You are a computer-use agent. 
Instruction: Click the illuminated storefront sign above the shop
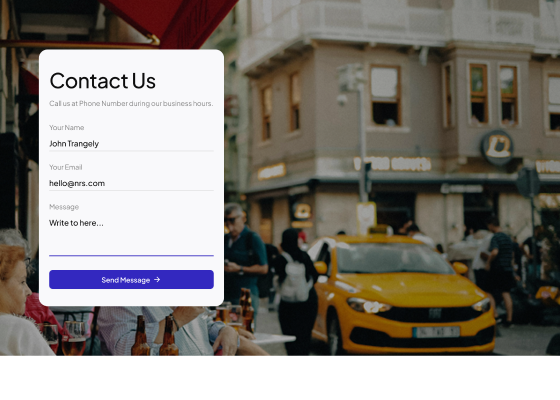[x=392, y=164]
